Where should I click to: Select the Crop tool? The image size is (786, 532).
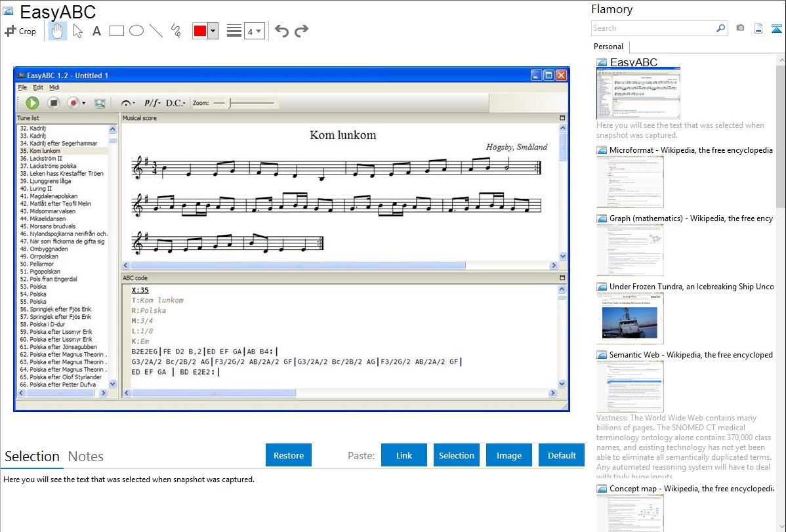(x=20, y=31)
